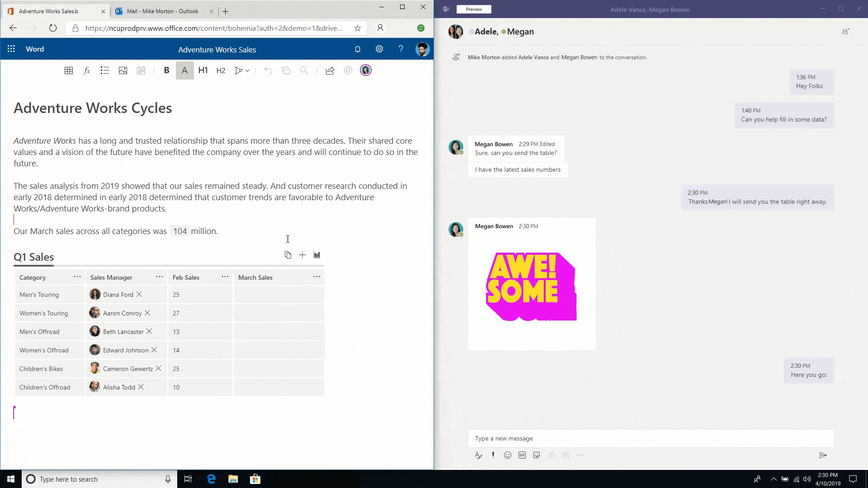Click the Type a new message field

[x=650, y=438]
